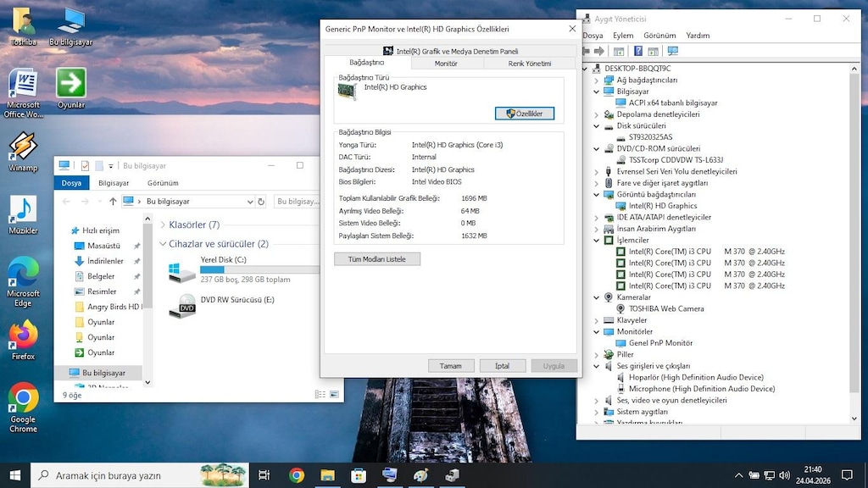Toggle the checkmark quick access toolbar icon

coord(85,165)
